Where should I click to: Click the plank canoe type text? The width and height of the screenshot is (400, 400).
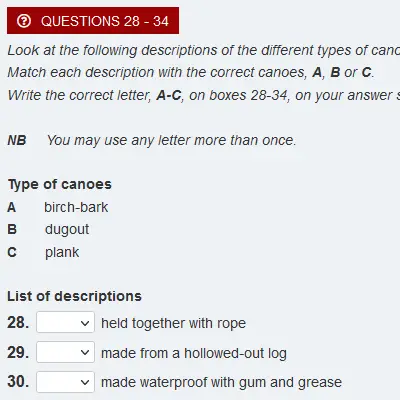click(62, 252)
